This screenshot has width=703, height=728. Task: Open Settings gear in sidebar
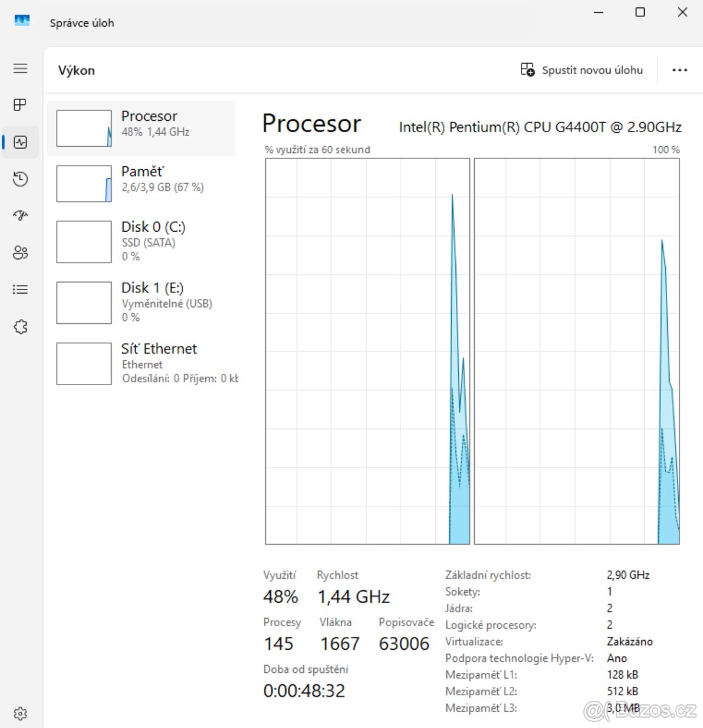click(x=21, y=713)
